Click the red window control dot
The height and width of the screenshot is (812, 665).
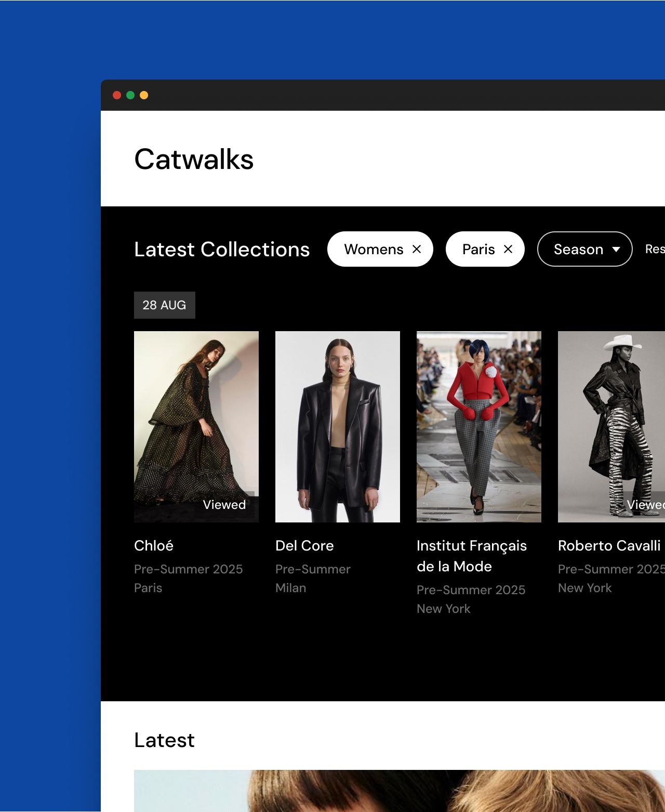(117, 95)
